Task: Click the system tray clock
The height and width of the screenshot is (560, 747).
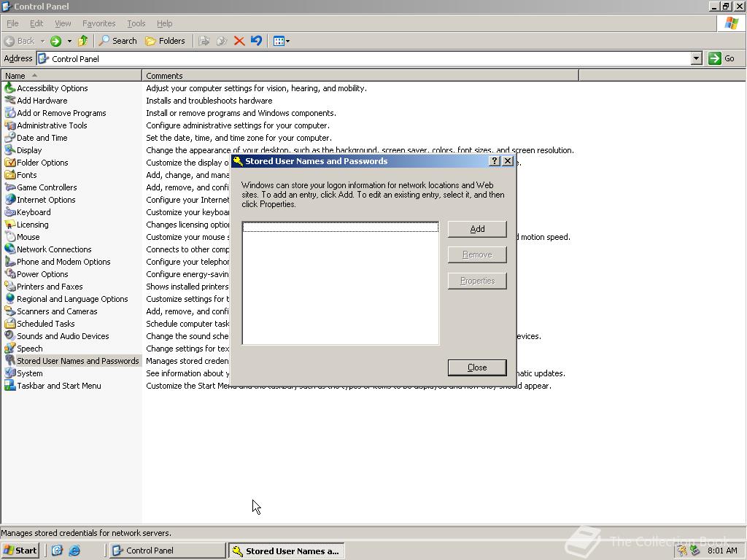Action: pos(722,551)
